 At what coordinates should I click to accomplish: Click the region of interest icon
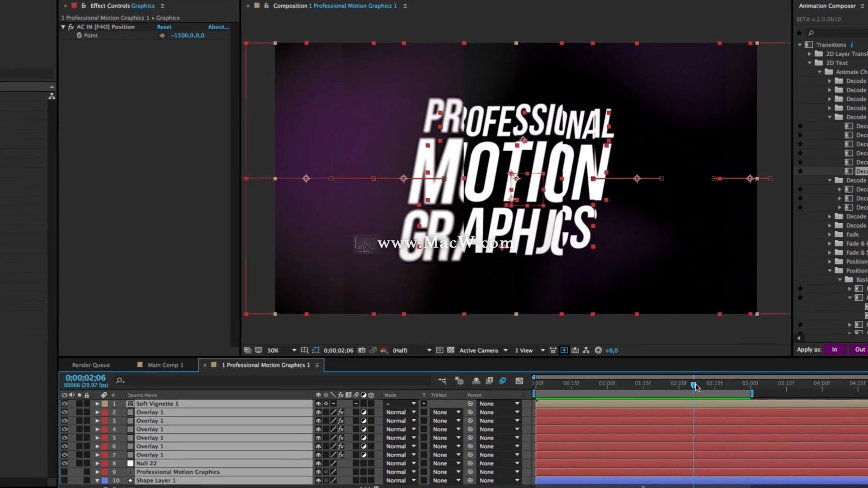tap(439, 350)
